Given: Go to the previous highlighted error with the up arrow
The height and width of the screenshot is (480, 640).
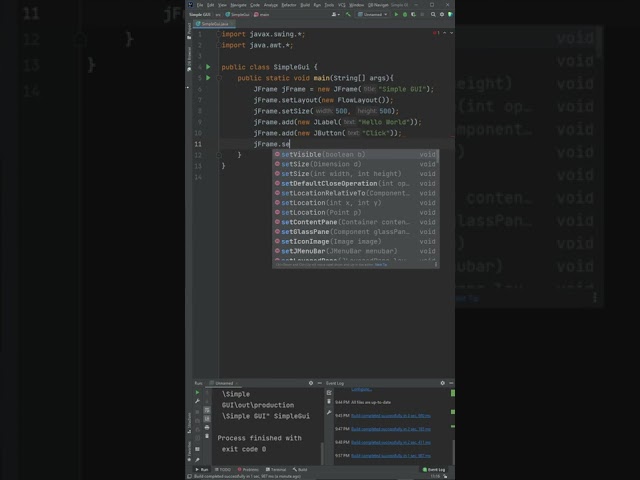Looking at the screenshot, I should coord(444,33).
